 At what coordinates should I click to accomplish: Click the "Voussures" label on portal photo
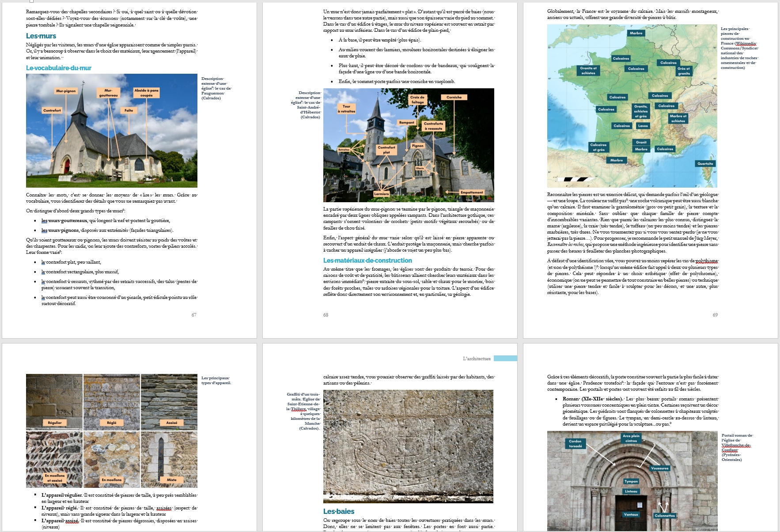pos(659,468)
